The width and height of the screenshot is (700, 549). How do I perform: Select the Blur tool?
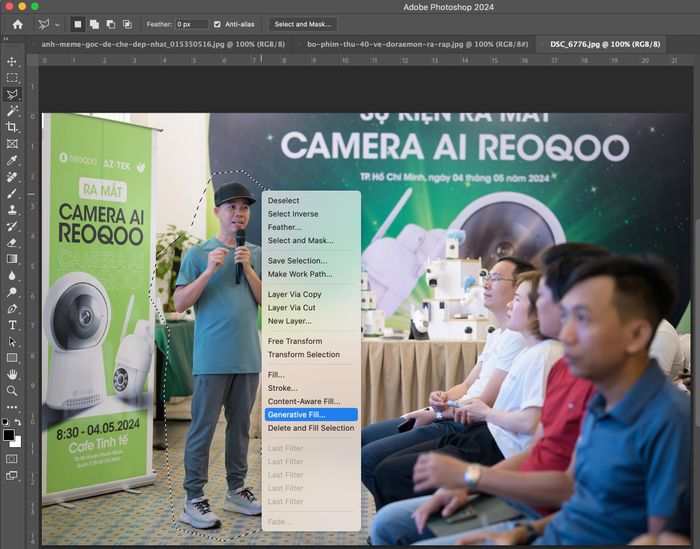tap(12, 276)
